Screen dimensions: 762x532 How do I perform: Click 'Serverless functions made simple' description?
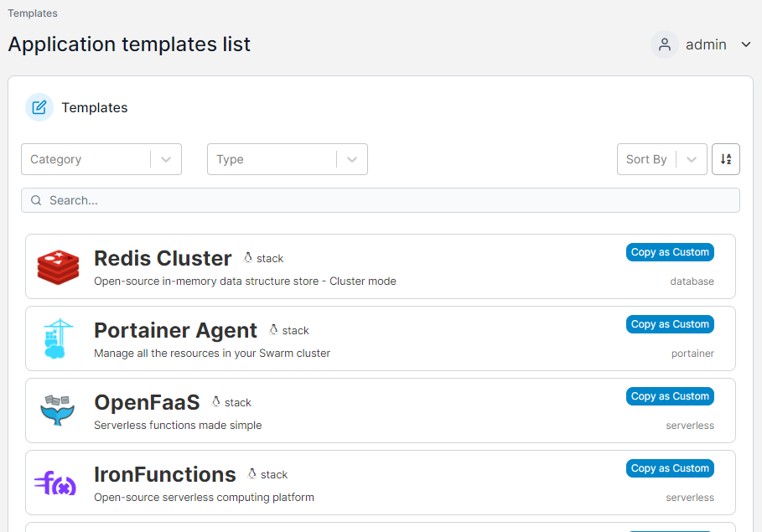coord(178,425)
